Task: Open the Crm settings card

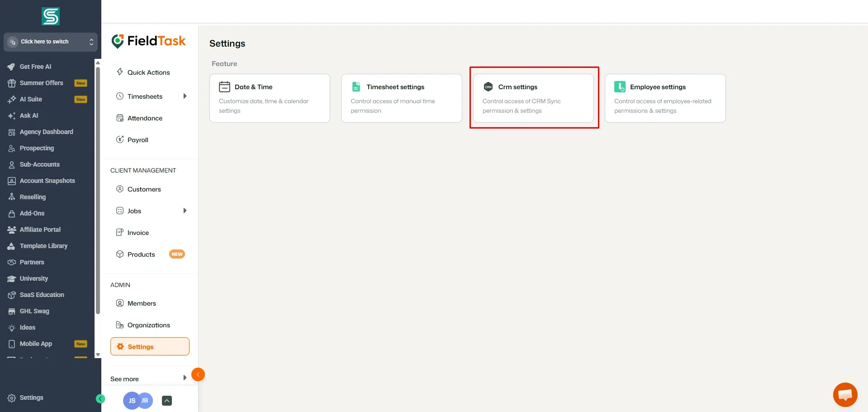Action: pos(533,98)
